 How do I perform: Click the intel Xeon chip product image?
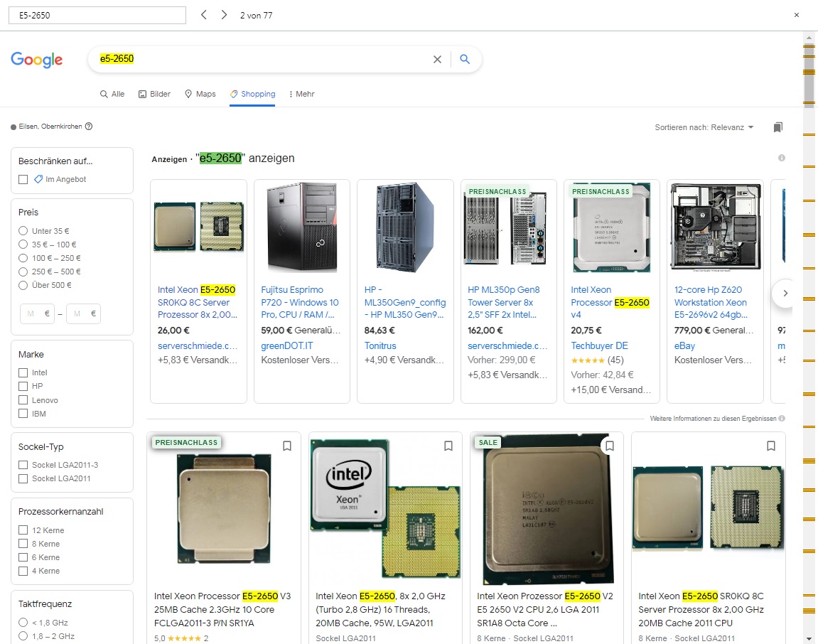point(385,509)
